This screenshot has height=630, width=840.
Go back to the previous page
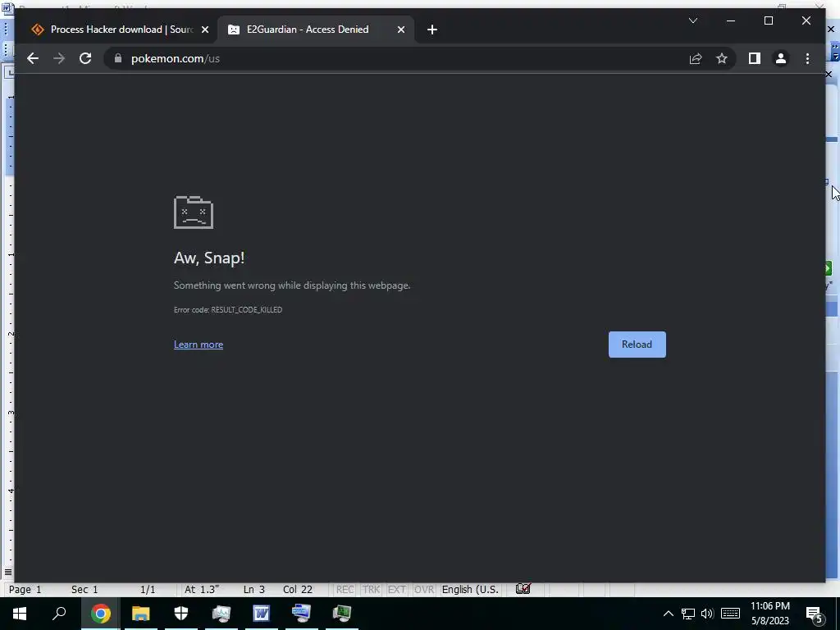click(33, 58)
